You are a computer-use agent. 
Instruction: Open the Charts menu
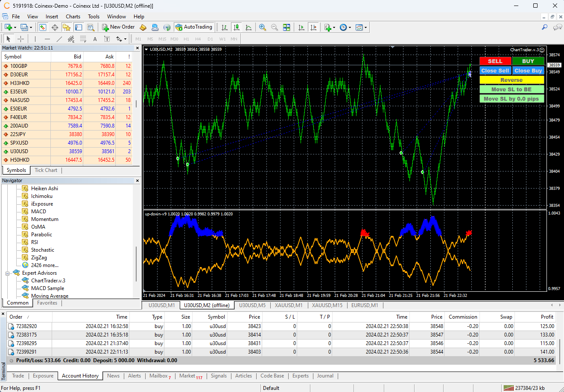tap(73, 17)
